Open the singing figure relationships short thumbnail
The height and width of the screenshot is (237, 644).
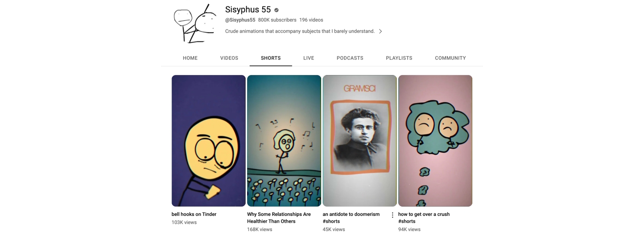pos(284,140)
